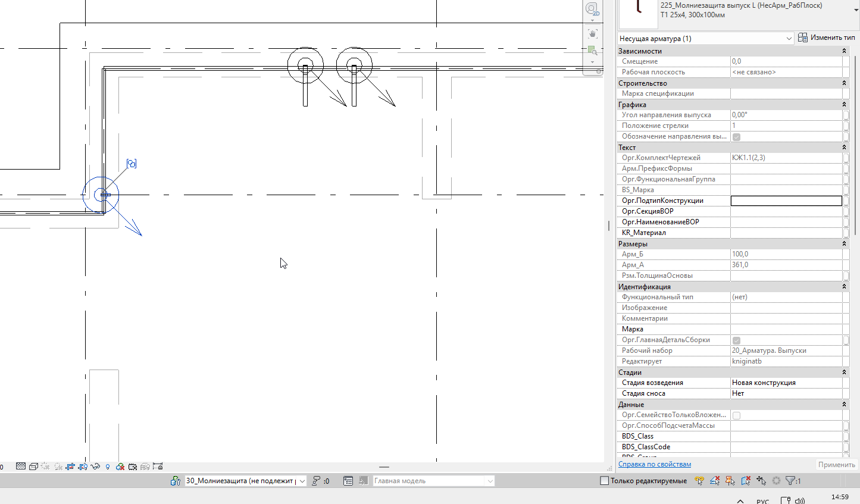Collapse the Графика section
The image size is (860, 504).
click(x=844, y=105)
